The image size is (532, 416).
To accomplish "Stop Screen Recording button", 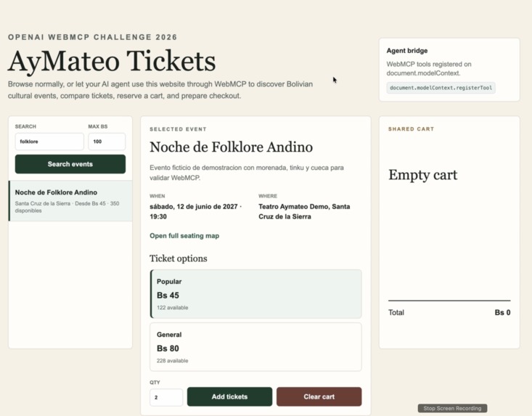I will coord(452,408).
